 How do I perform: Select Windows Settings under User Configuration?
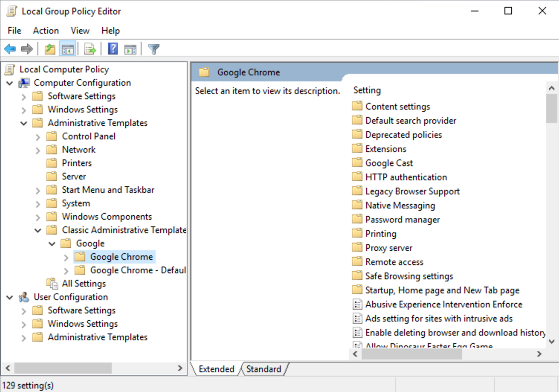(x=83, y=324)
